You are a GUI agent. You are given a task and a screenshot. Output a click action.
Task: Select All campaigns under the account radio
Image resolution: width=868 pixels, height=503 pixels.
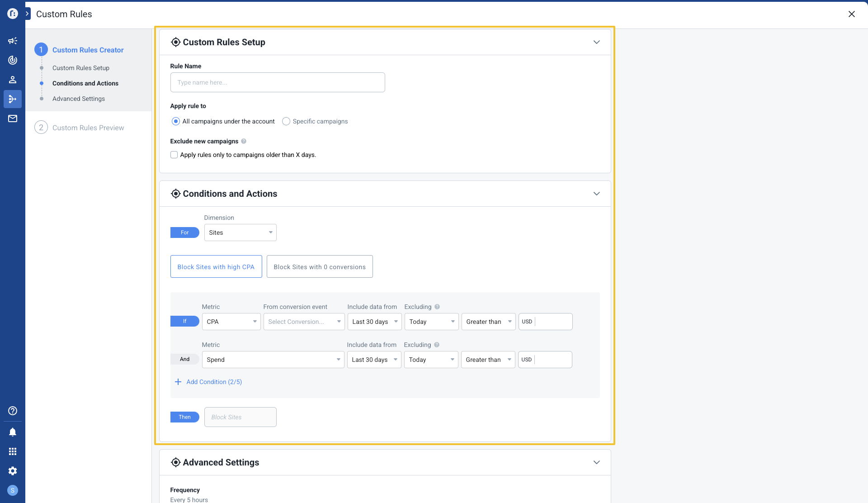tap(176, 121)
